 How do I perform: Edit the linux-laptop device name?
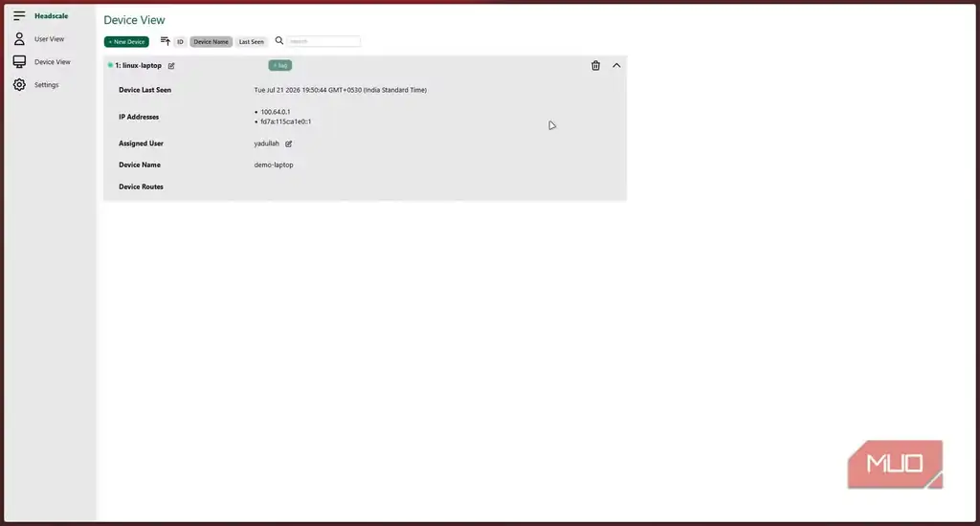click(x=171, y=66)
